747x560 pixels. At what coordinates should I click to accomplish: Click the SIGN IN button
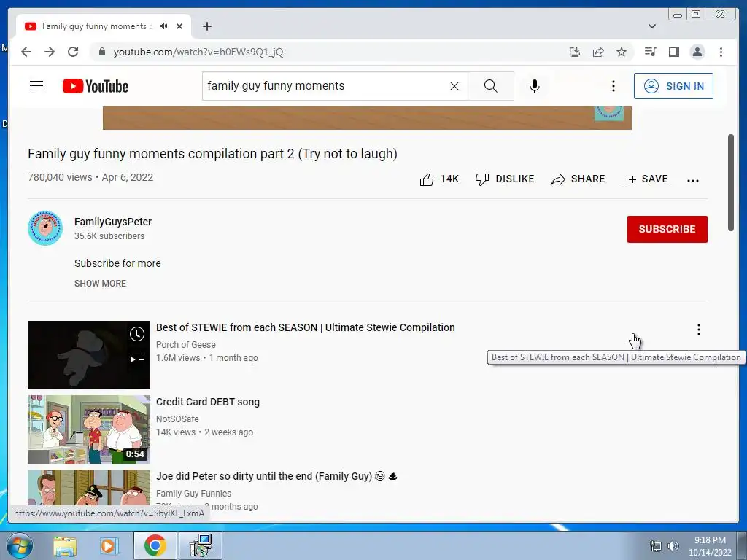point(673,86)
